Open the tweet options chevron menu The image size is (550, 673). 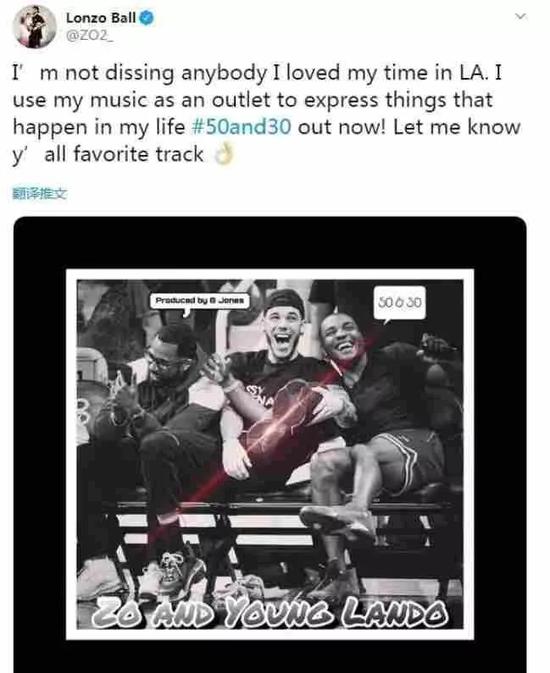click(520, 17)
